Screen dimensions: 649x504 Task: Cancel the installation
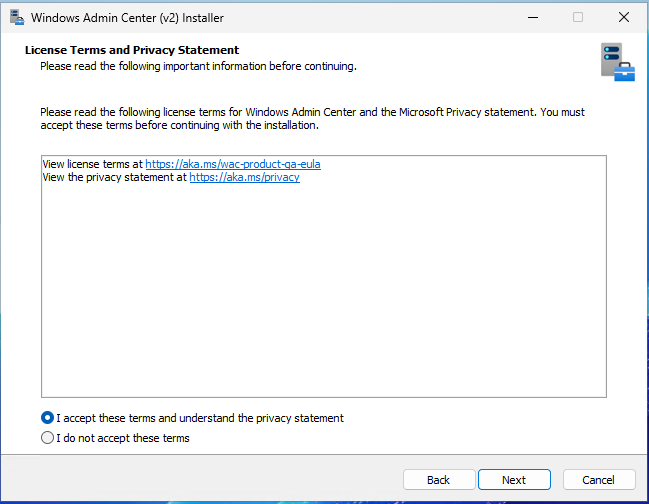pos(599,480)
